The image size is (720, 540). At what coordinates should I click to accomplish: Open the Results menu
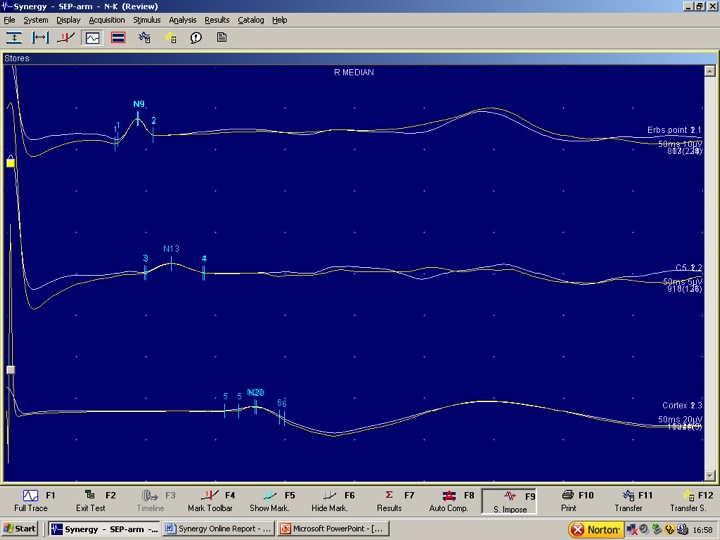pos(217,20)
